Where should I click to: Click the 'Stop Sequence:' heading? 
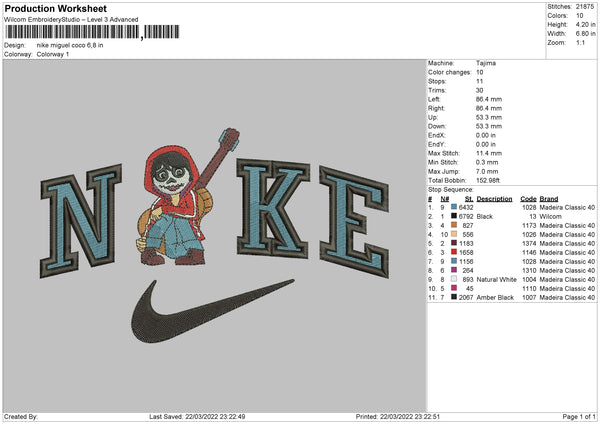451,190
